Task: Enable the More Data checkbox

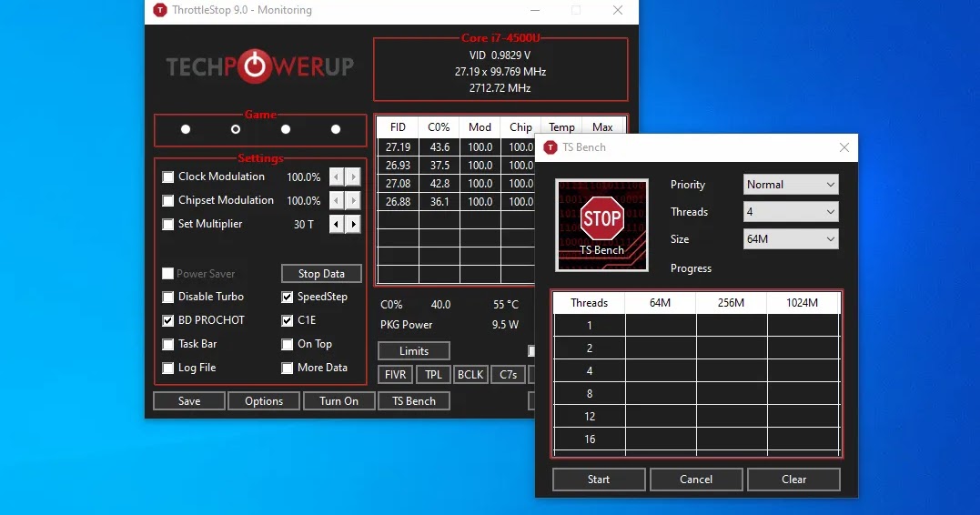Action: pos(287,369)
